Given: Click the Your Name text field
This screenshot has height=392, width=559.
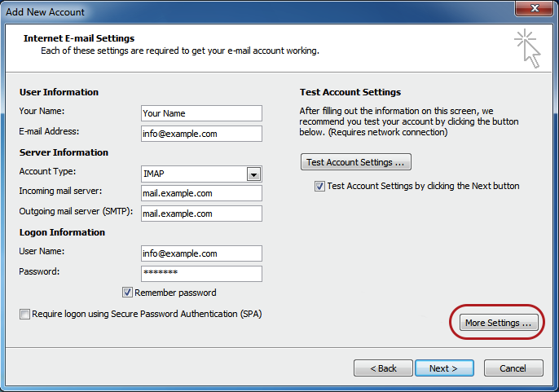Looking at the screenshot, I should click(x=201, y=113).
